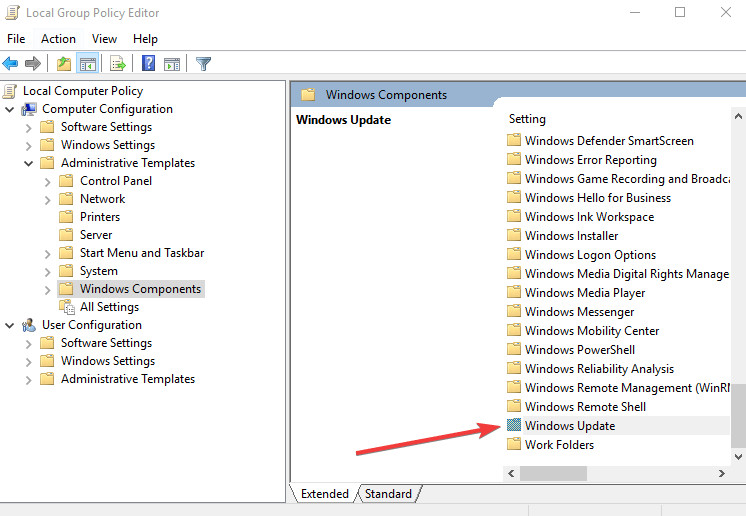Click the Work Folders folder icon
This screenshot has width=746, height=516.
click(x=514, y=444)
